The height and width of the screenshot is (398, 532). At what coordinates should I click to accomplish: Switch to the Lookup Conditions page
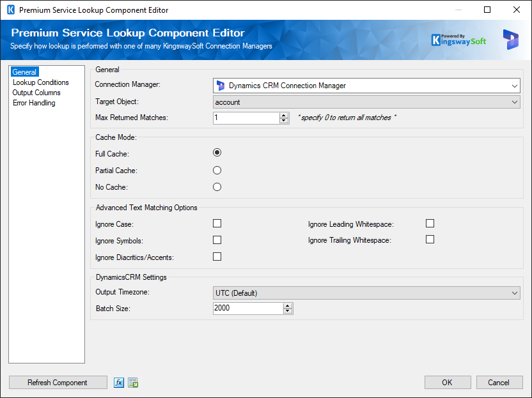pyautogui.click(x=41, y=82)
